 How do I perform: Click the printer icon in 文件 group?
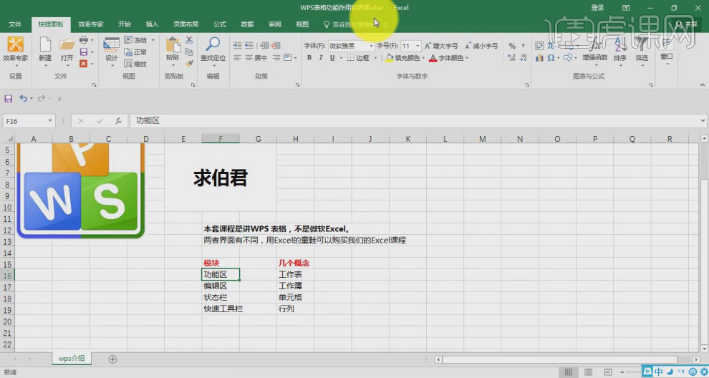click(84, 40)
